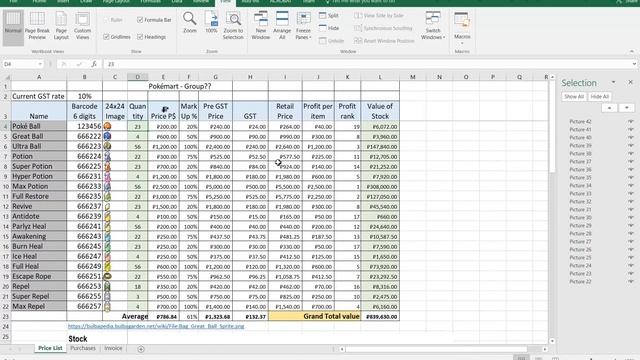Open Selection pane options dropdown
This screenshot has height=360, width=640.
613,82
